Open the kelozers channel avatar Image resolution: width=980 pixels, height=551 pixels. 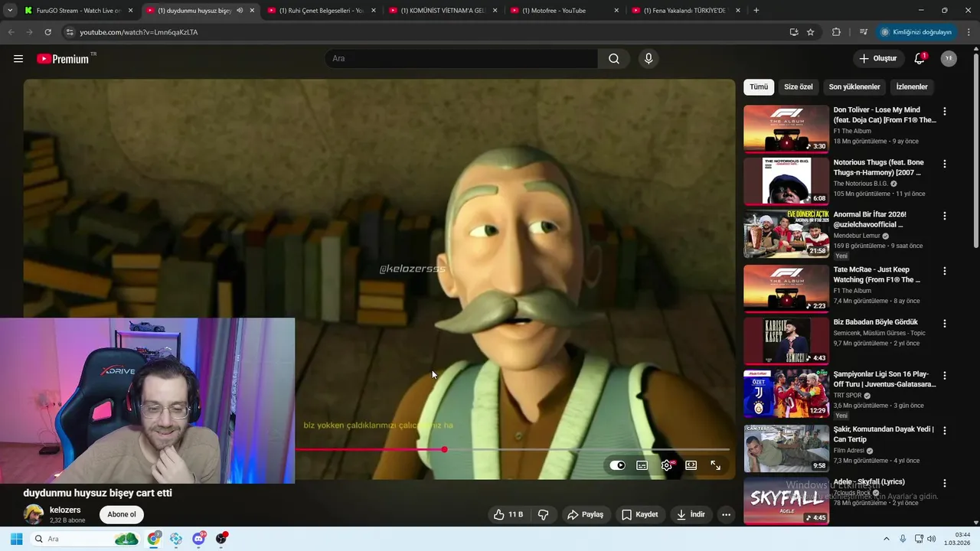(34, 514)
